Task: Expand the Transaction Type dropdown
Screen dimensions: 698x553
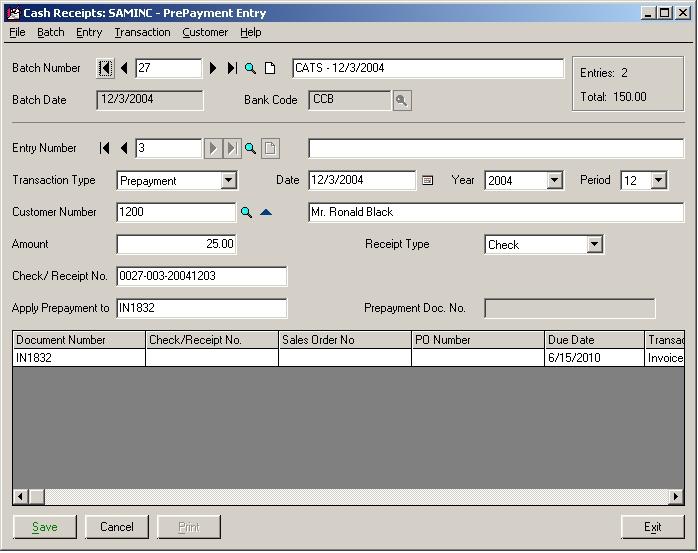Action: pyautogui.click(x=228, y=181)
